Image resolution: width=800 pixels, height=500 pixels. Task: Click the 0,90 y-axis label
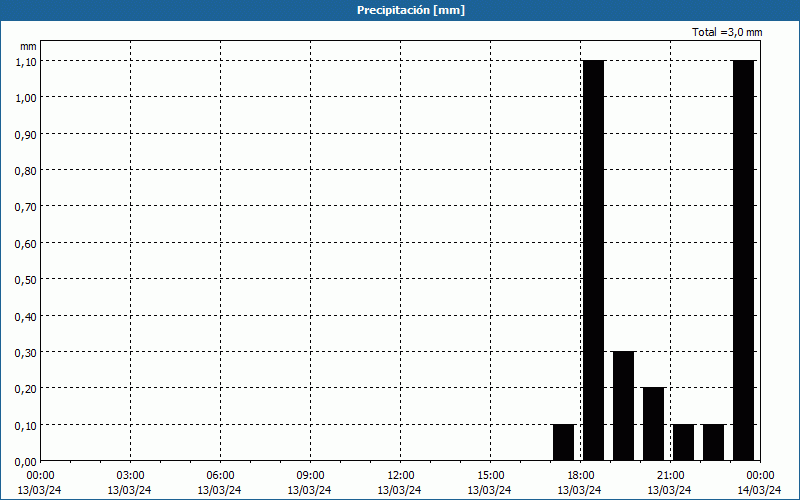point(26,134)
